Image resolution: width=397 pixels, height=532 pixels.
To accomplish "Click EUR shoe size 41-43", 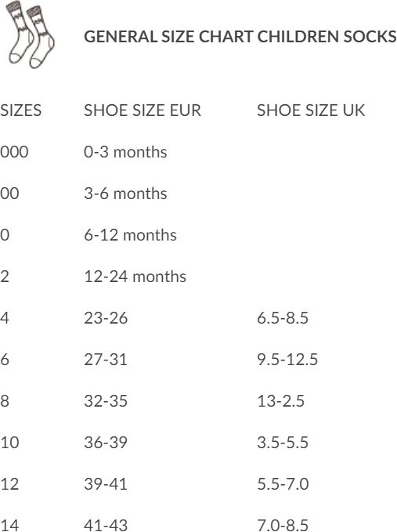I will pos(106,525).
